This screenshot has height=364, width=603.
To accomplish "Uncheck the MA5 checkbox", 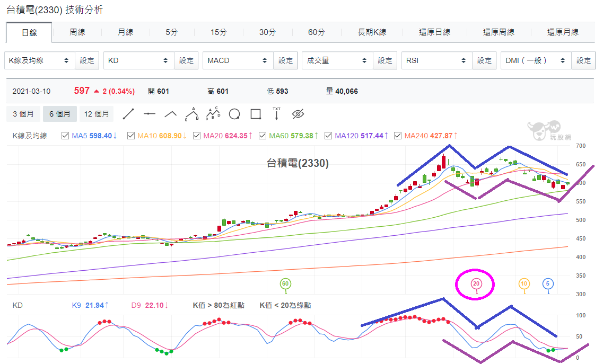I will tap(65, 136).
